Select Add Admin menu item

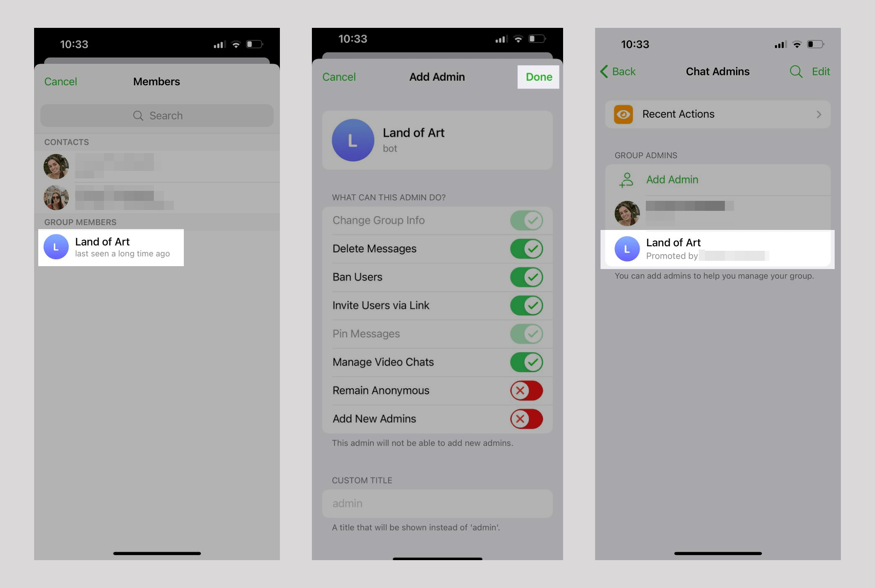[672, 179]
